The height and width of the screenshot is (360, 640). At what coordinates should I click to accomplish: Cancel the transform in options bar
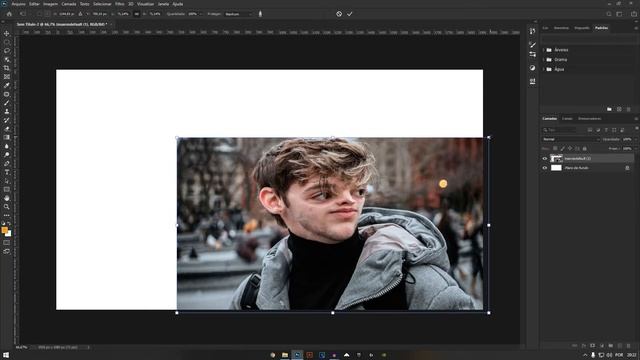point(339,14)
